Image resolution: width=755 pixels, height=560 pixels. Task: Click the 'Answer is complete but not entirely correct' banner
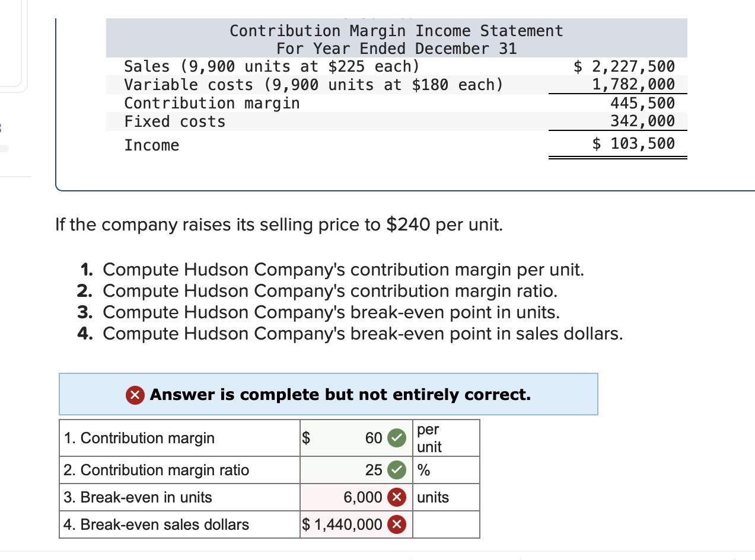point(328,394)
